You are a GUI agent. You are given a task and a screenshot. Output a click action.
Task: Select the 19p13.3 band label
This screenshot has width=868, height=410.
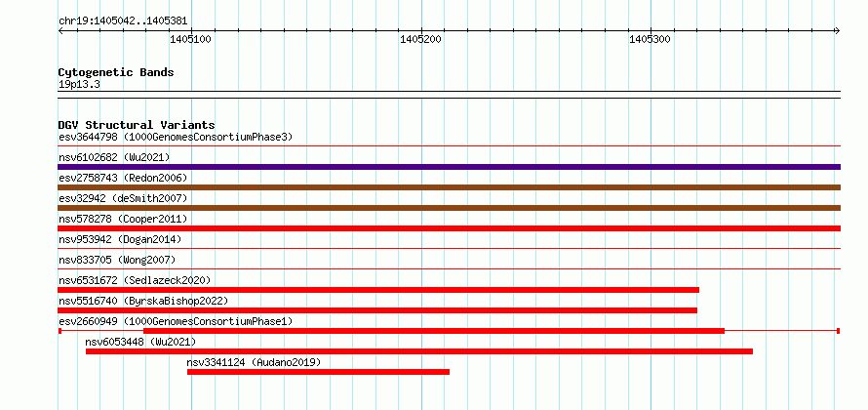click(x=79, y=85)
